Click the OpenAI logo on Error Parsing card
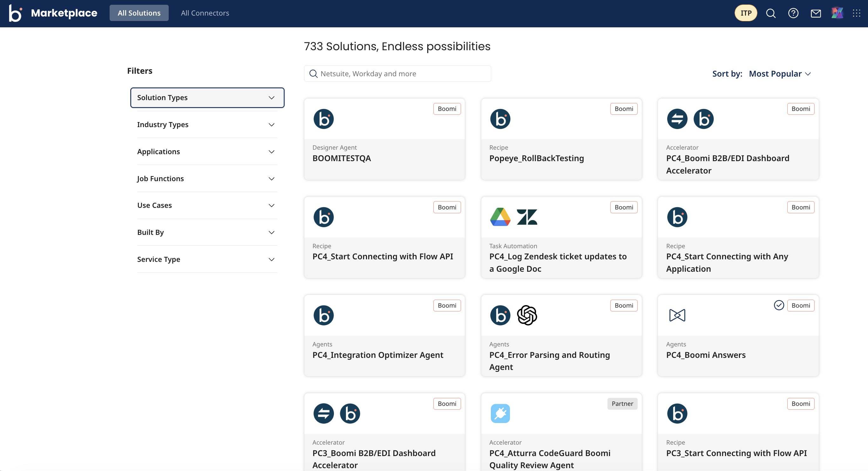868x471 pixels. 527,315
